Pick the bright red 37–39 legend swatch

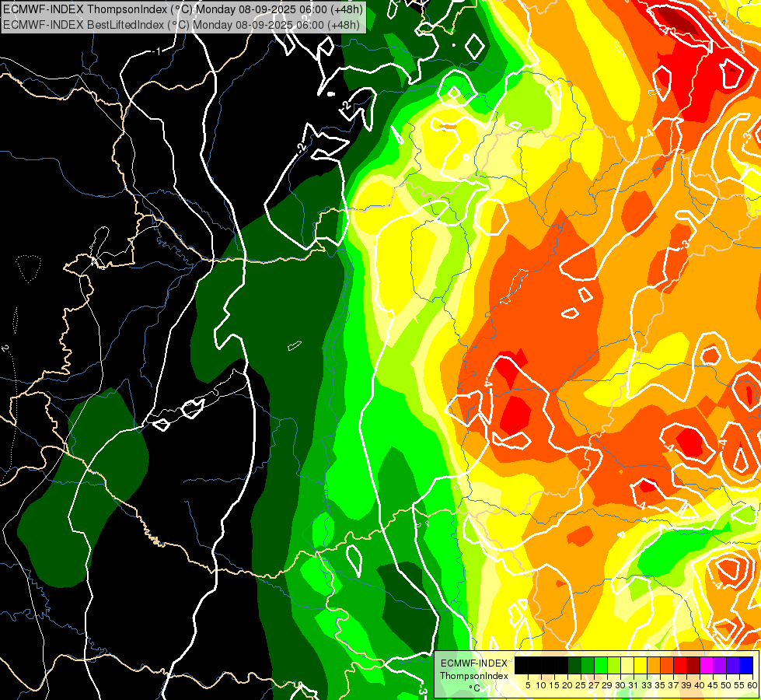680,665
